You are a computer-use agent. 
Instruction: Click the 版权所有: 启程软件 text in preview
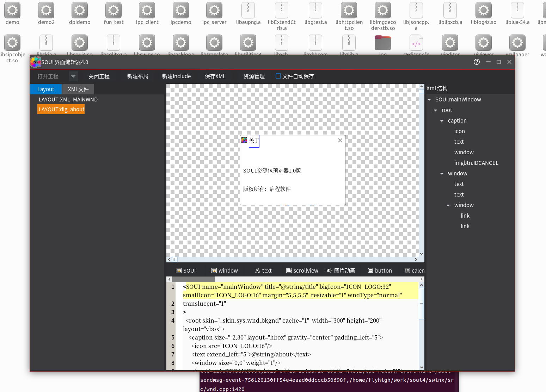[x=267, y=189]
